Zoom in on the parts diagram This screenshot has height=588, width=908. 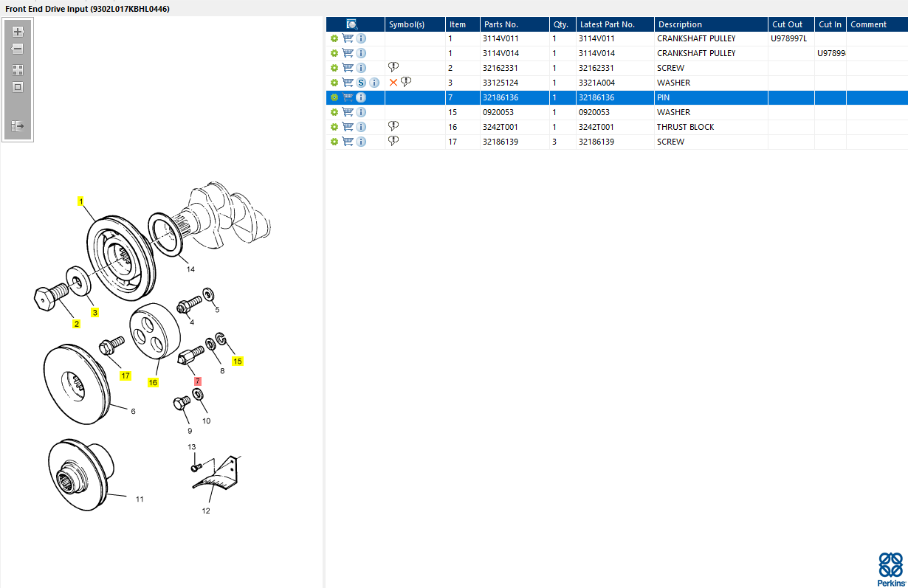point(18,32)
